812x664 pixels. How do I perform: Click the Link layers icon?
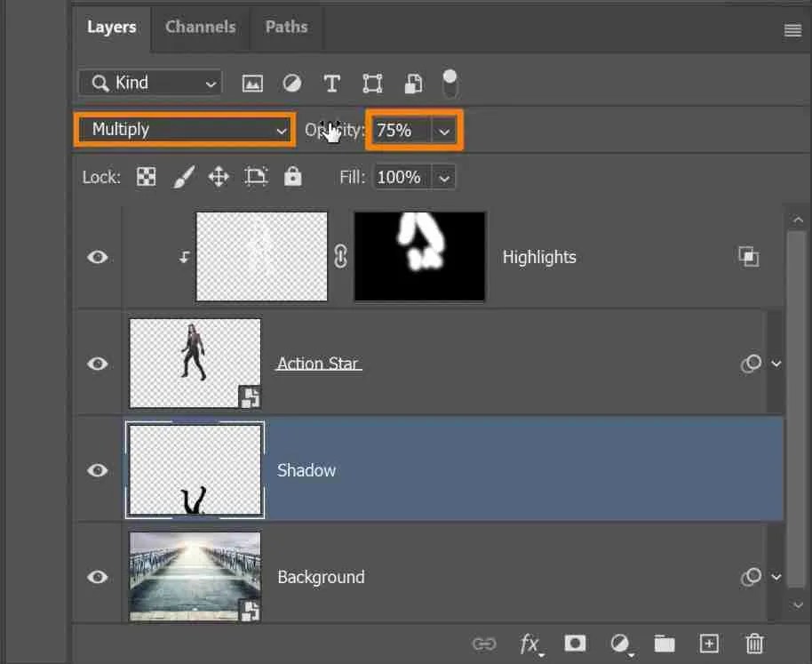pyautogui.click(x=485, y=644)
